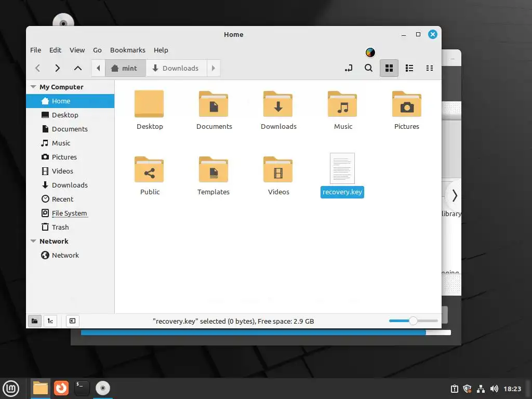The image size is (532, 399).
Task: Click the recovery.key text file icon
Action: 342,168
